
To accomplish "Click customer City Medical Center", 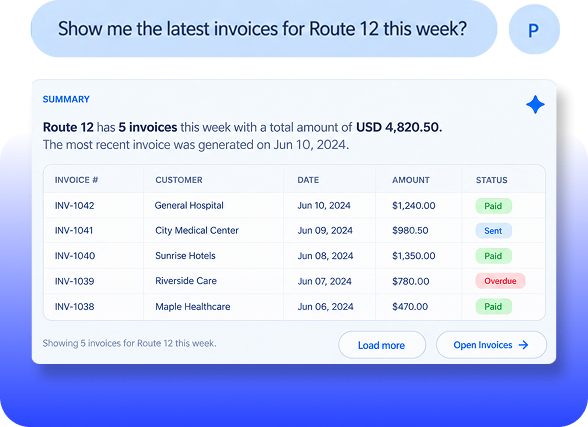I will [197, 230].
